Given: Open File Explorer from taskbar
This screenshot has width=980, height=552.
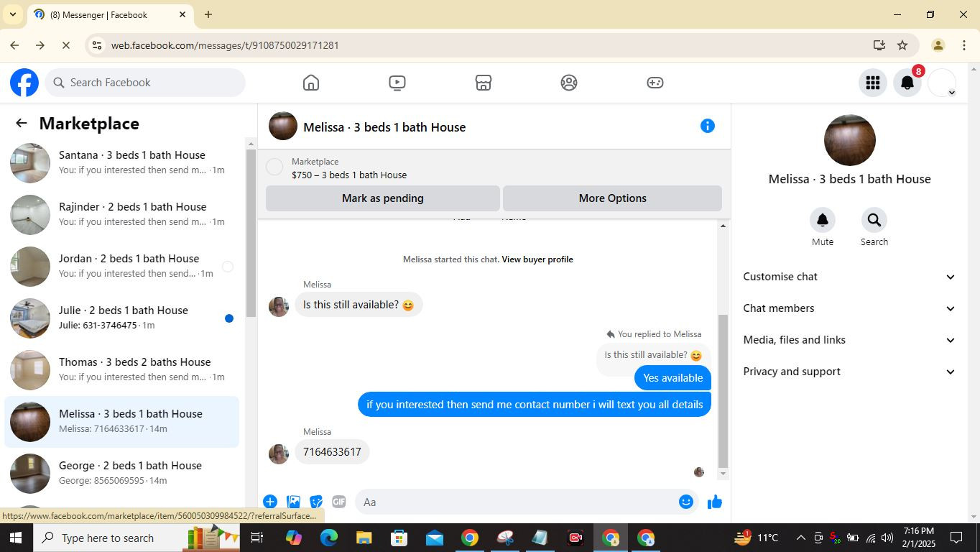Looking at the screenshot, I should [364, 538].
